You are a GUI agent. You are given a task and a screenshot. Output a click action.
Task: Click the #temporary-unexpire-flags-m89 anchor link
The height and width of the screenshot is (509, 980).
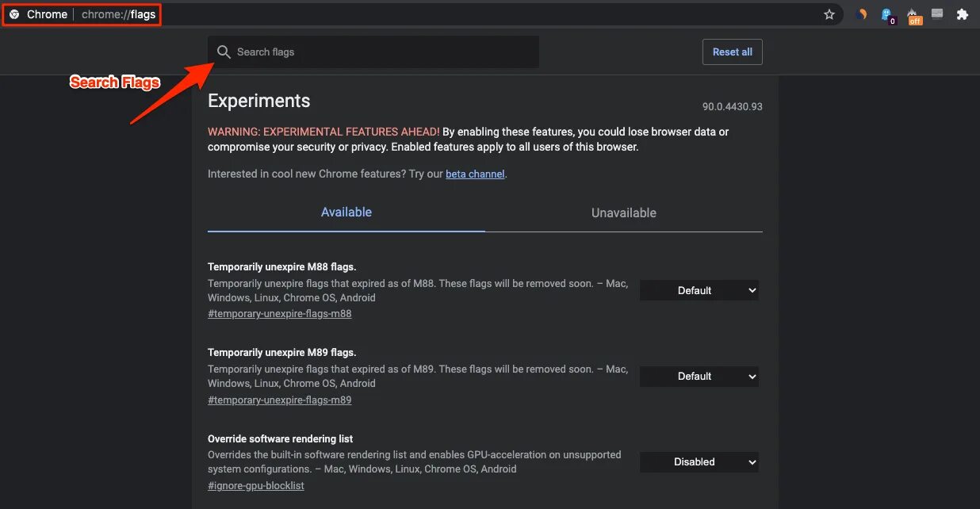pos(279,400)
